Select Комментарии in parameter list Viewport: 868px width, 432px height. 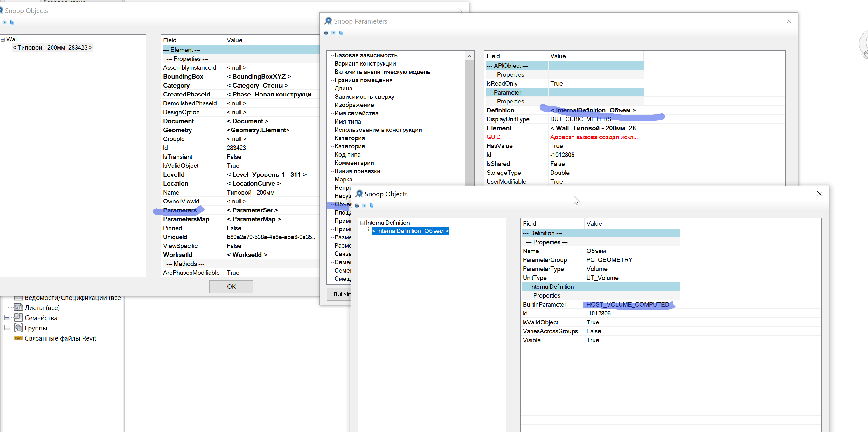[354, 163]
